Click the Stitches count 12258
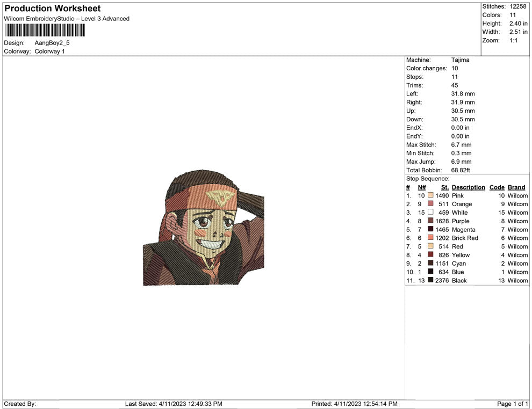Screen dimensions: 532x409 [517, 6]
